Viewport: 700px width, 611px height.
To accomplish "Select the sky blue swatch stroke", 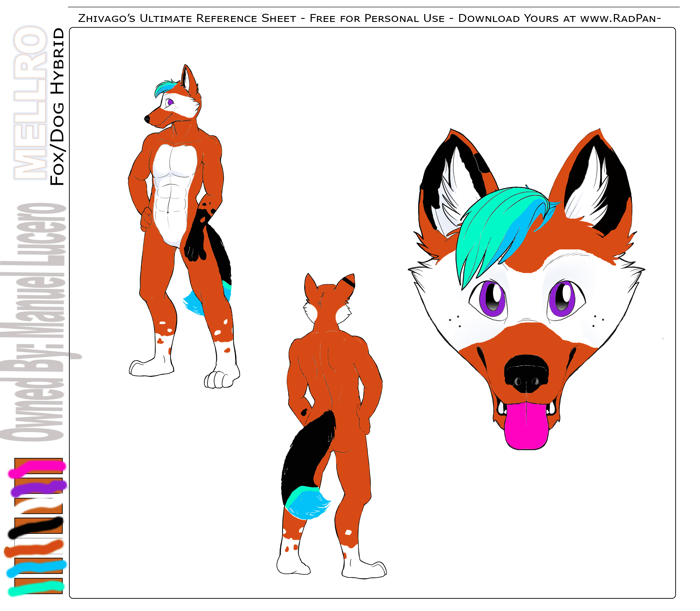I will pyautogui.click(x=36, y=569).
